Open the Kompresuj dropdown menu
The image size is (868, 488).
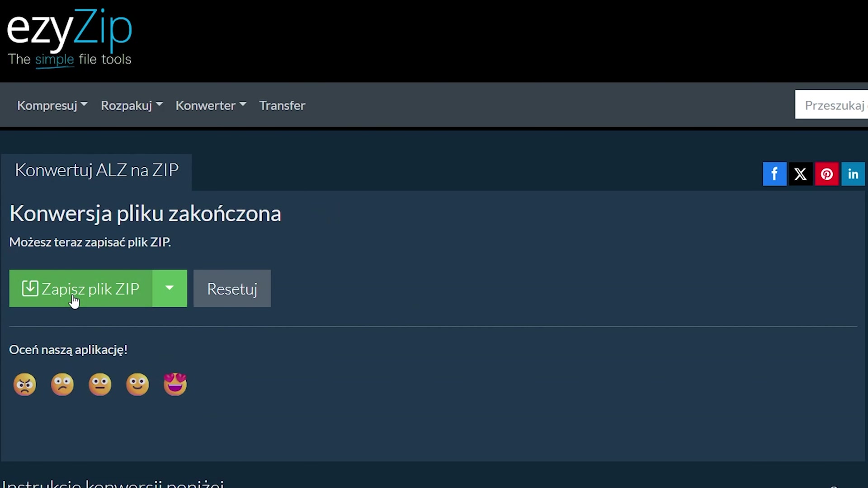coord(52,105)
